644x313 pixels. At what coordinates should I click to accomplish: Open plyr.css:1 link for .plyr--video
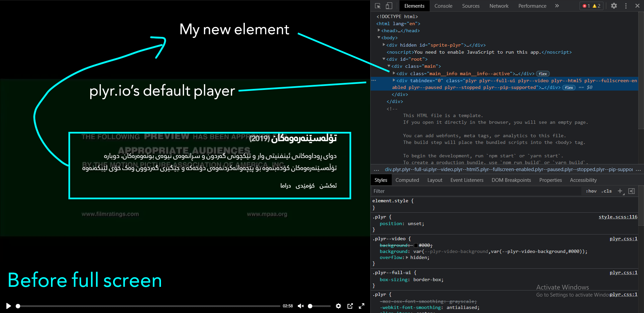pyautogui.click(x=624, y=239)
